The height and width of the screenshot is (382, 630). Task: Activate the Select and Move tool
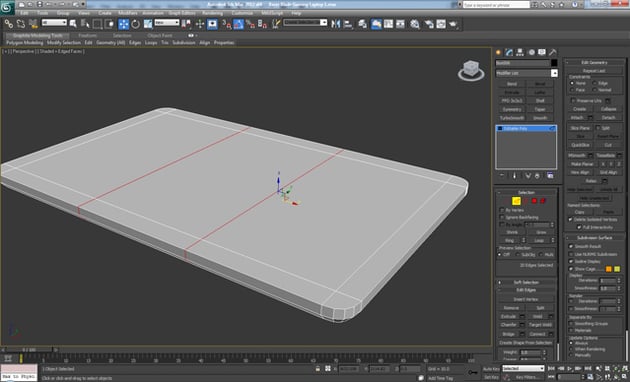coord(123,24)
